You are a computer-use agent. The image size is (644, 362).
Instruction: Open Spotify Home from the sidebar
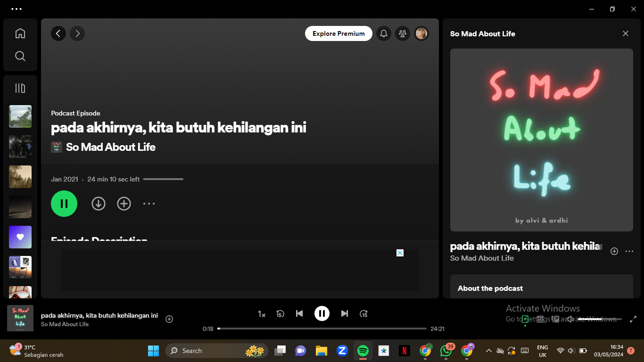click(x=20, y=33)
